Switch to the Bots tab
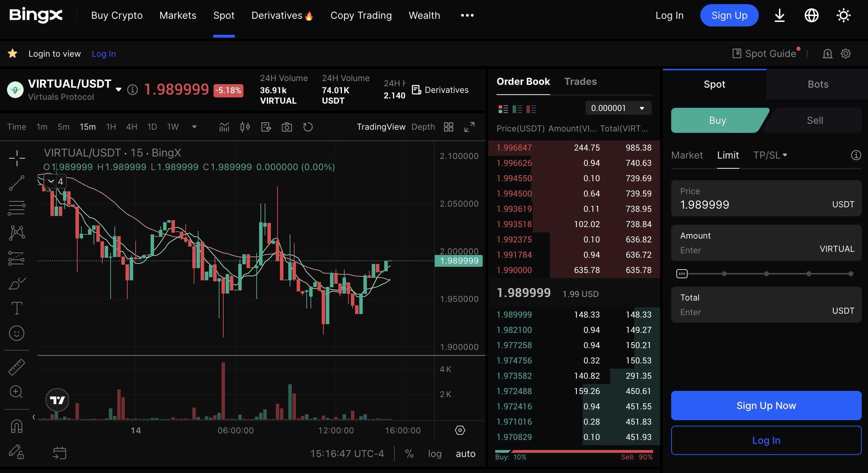Screen dimensions: 868x473 818,85
